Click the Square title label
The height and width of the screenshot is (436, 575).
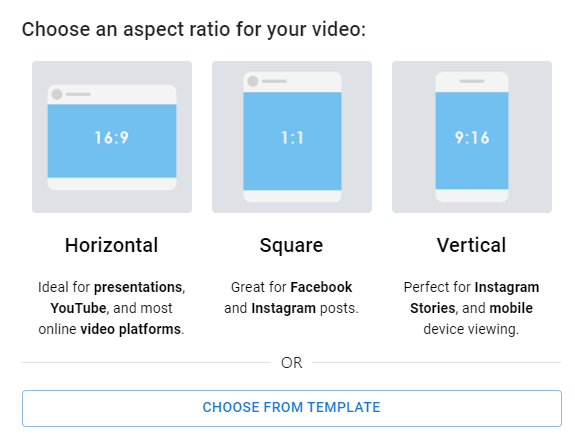point(292,245)
